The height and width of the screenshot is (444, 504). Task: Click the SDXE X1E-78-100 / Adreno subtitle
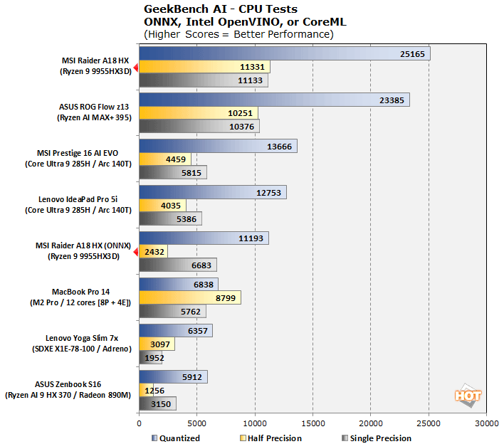pos(82,349)
